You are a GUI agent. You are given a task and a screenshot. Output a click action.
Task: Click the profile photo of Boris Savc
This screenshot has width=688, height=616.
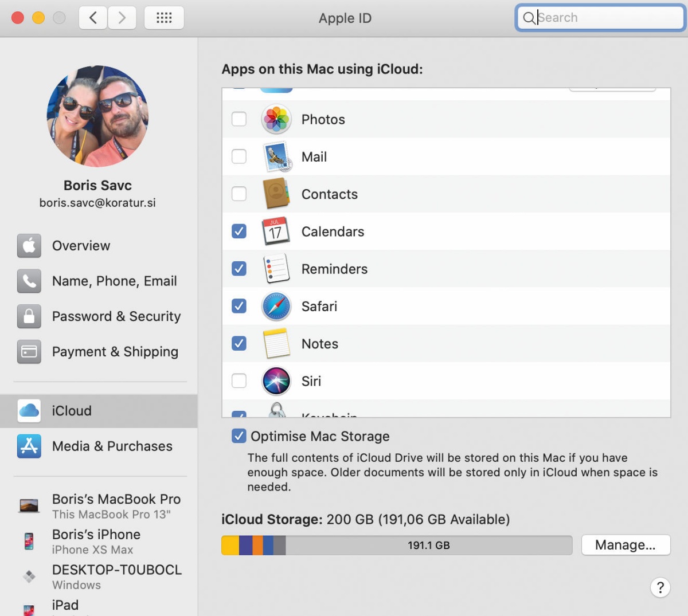(97, 116)
